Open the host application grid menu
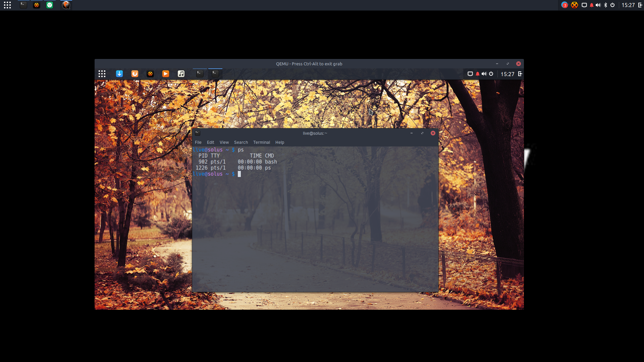Viewport: 644px width, 362px height. pyautogui.click(x=7, y=5)
